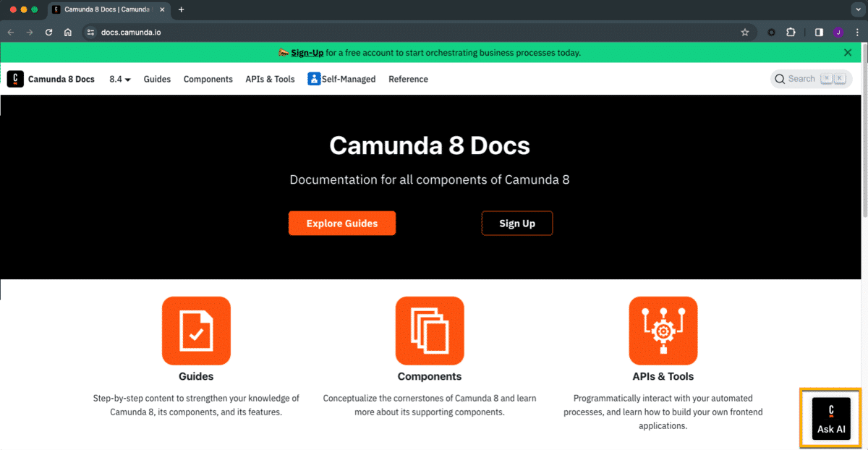
Task: Open Chrome three-dot menu
Action: point(857,32)
